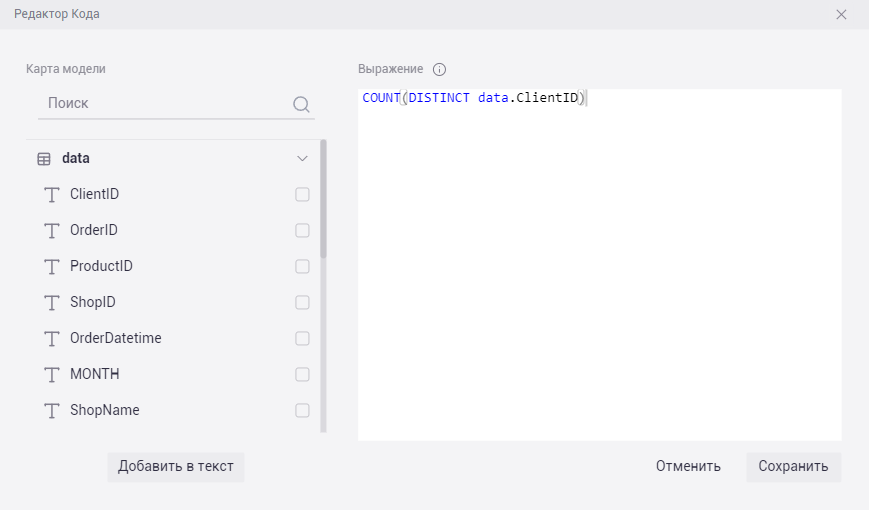Close the Редактор Кода dialog
Viewport: 869px width, 510px height.
(841, 15)
